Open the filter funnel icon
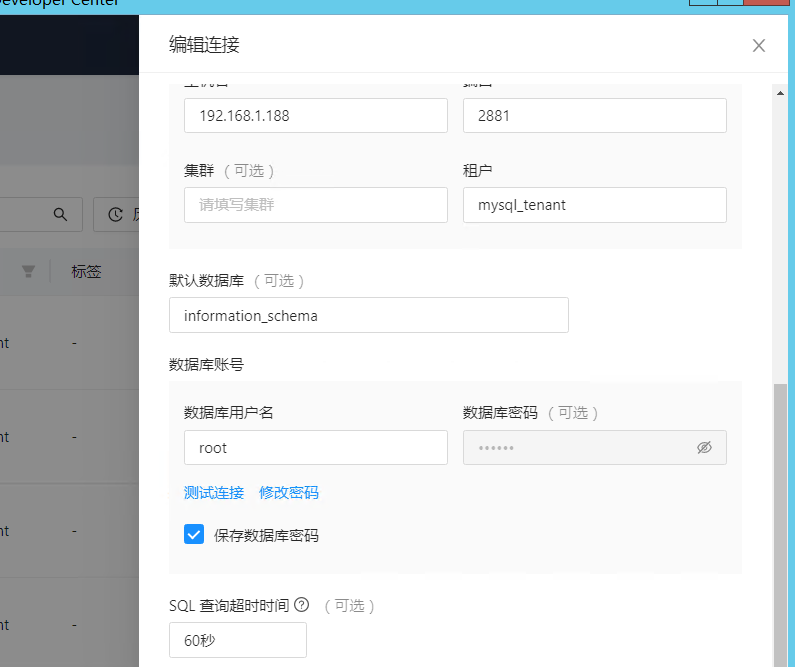 point(28,271)
